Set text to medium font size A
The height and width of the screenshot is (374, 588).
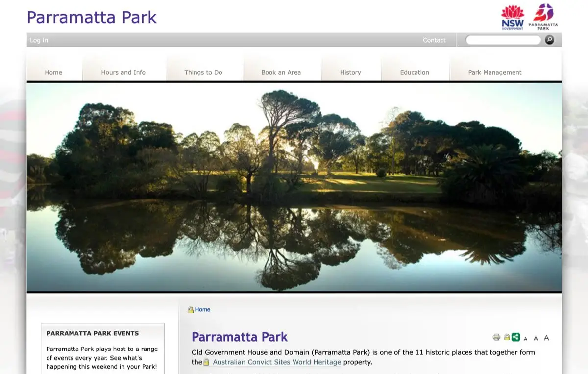pos(536,338)
